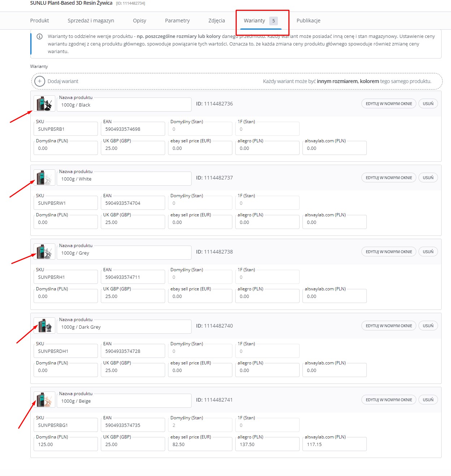This screenshot has height=476, width=451.
Task: Click allegro price field showing 137.50
Action: click(x=267, y=445)
